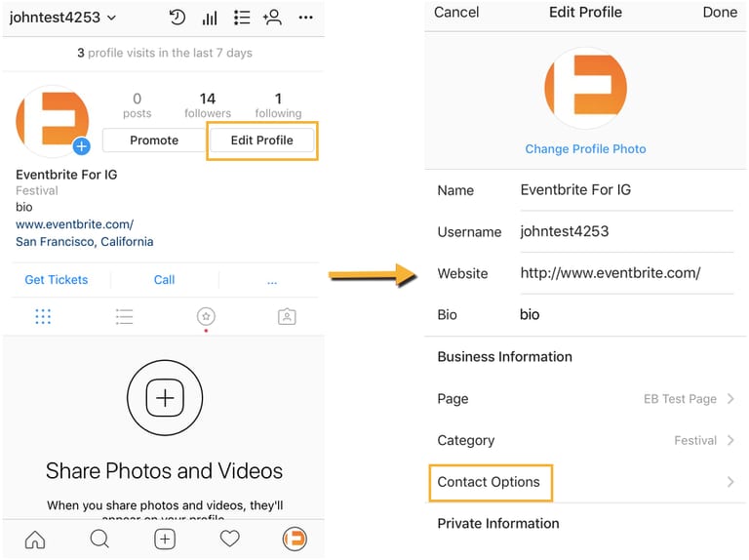Edit the Name field Eventbrite For IG

point(627,190)
